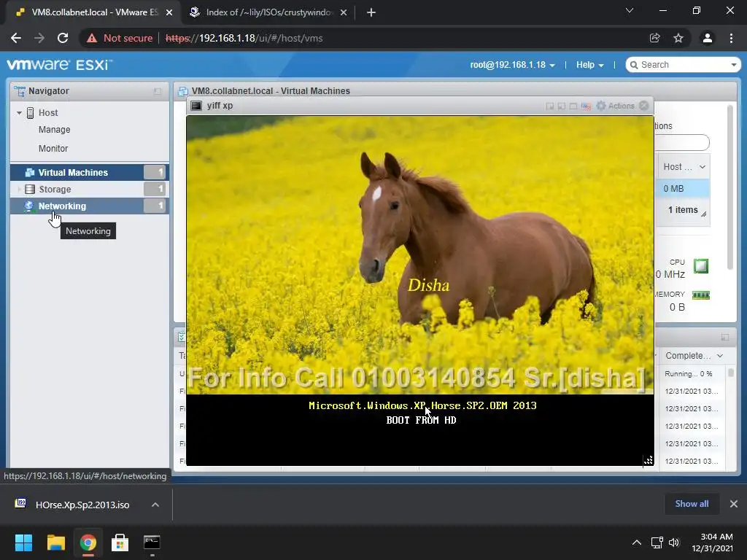This screenshot has height=560, width=747.
Task: Close the yiff xp console window
Action: pos(643,106)
